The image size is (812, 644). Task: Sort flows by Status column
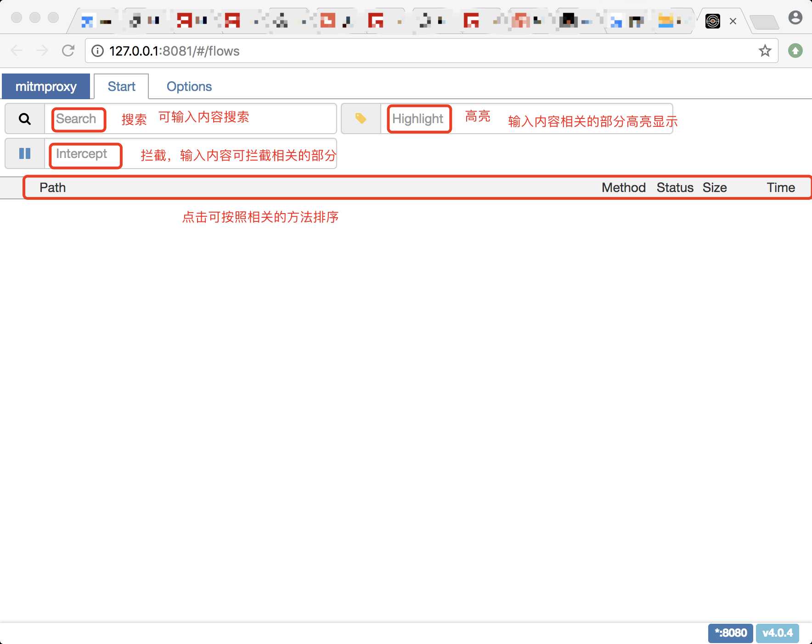coord(675,187)
